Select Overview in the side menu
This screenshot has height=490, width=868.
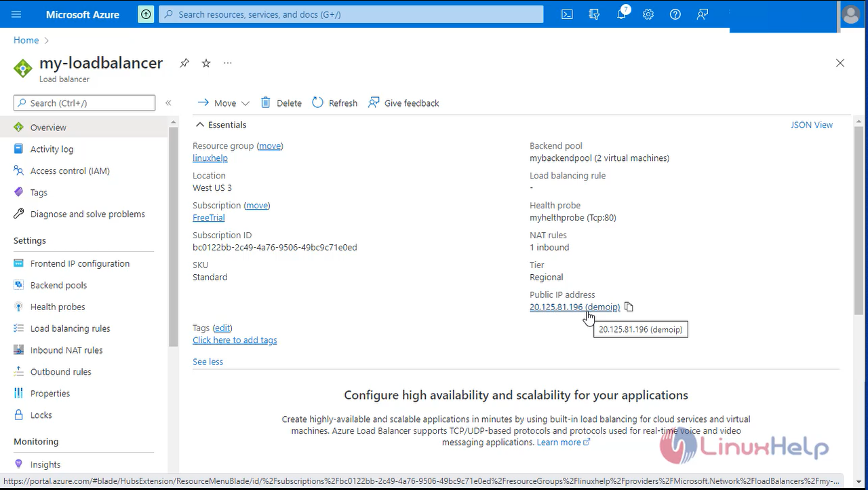[x=84, y=128]
